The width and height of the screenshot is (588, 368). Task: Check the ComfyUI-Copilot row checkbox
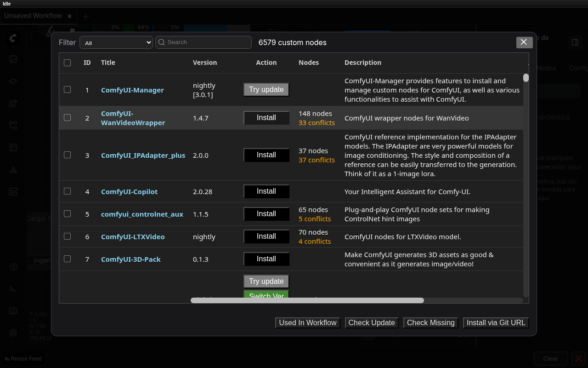point(68,191)
